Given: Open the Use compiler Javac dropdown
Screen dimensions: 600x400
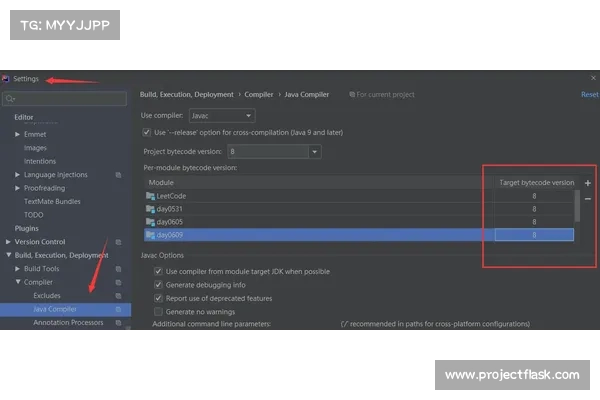Looking at the screenshot, I should (x=222, y=116).
